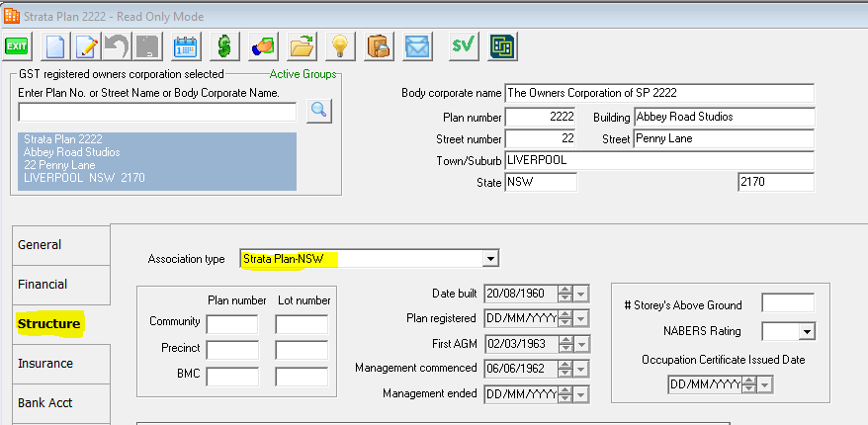The width and height of the screenshot is (868, 425).
Task: Click the Town/Suburb field LIVERPOOL
Action: click(659, 160)
